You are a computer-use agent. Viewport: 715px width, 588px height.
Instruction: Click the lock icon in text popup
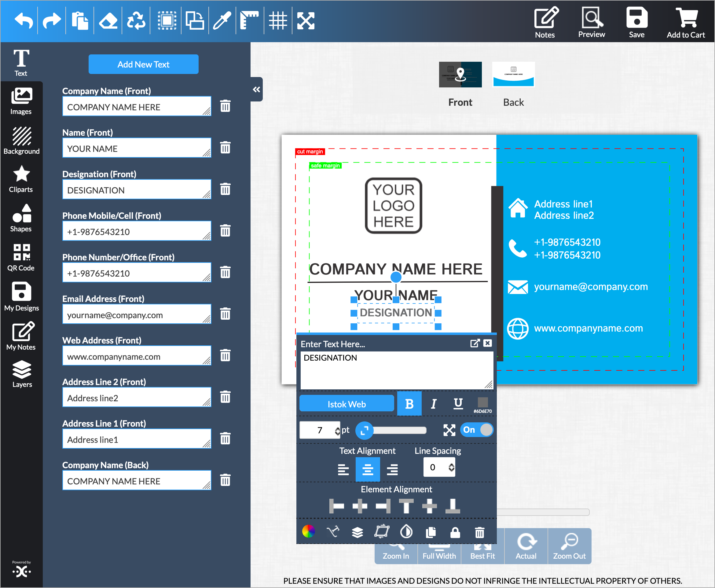coord(455,532)
